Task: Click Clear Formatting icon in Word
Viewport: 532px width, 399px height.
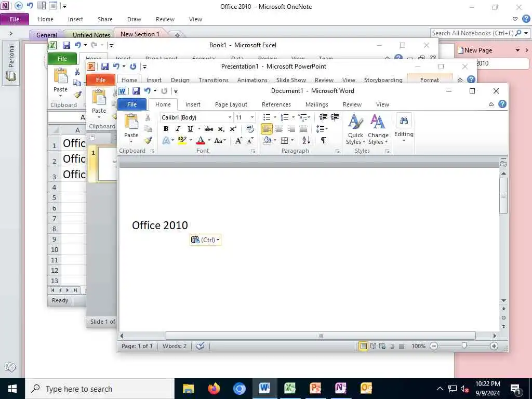Action: tap(250, 129)
